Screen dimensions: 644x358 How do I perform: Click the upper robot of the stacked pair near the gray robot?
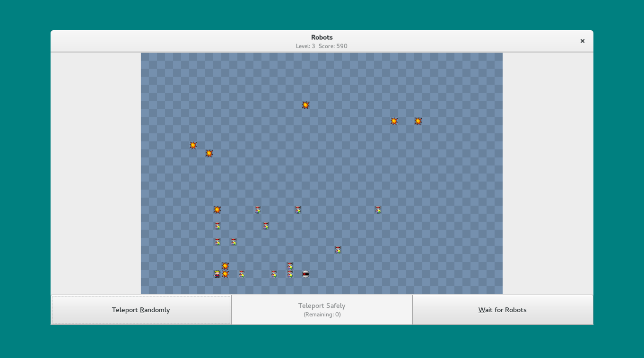tap(289, 266)
